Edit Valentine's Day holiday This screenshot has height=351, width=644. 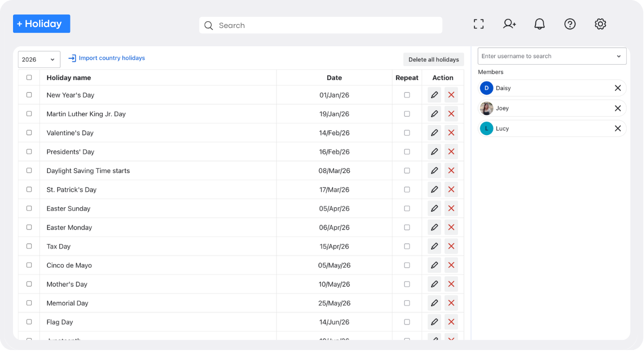434,133
